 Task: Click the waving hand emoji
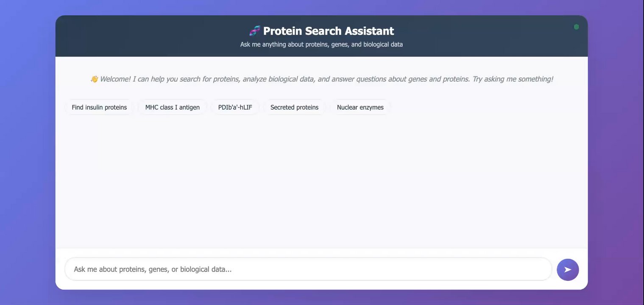pos(94,79)
